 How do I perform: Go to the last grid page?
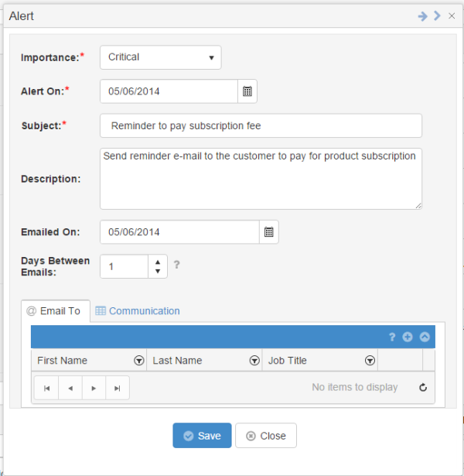pos(118,389)
